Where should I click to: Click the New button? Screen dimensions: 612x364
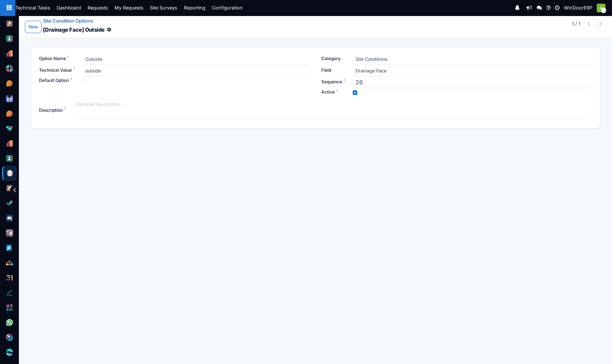click(x=33, y=27)
